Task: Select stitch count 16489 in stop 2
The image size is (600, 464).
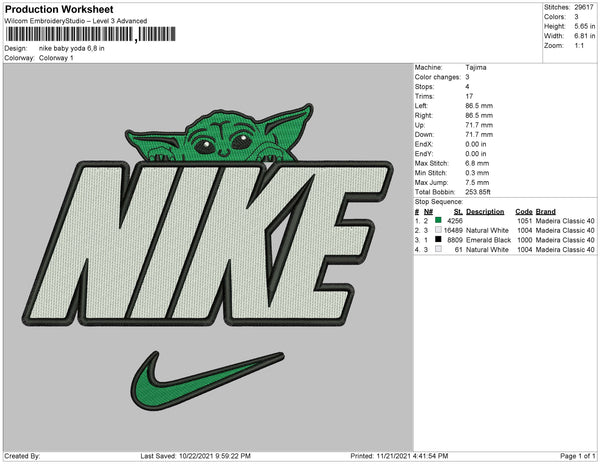Action: 453,230
